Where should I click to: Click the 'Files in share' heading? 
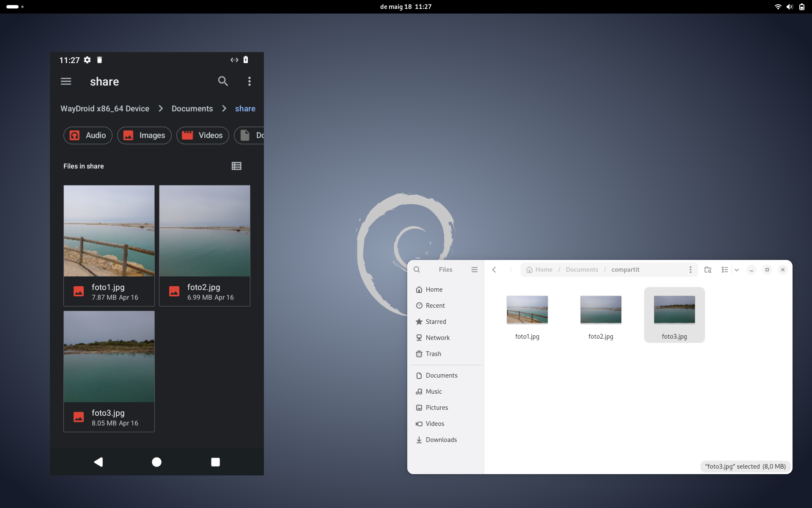(x=84, y=166)
